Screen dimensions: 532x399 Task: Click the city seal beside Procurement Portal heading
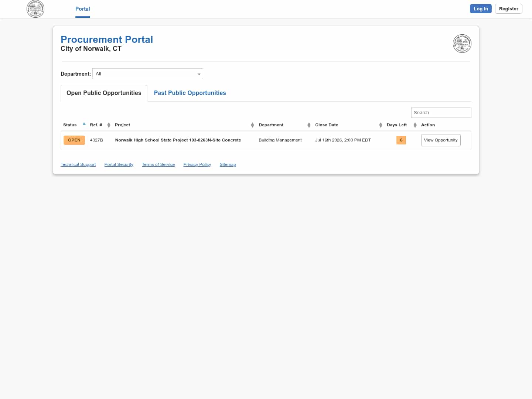[x=462, y=44]
